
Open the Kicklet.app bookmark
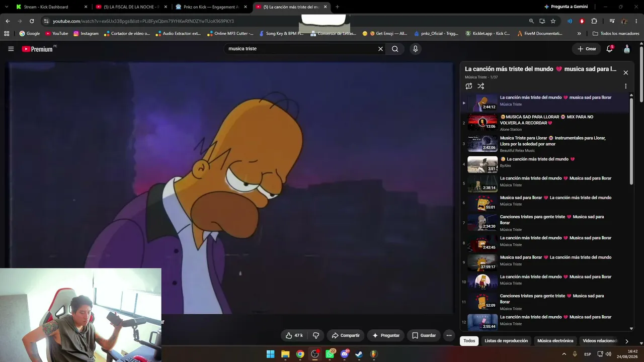pos(488,34)
